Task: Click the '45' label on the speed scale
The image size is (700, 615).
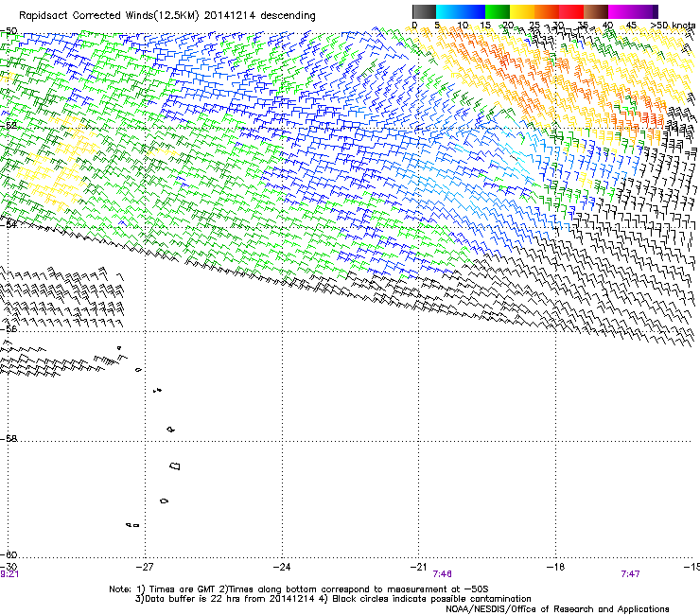Action: click(x=631, y=25)
